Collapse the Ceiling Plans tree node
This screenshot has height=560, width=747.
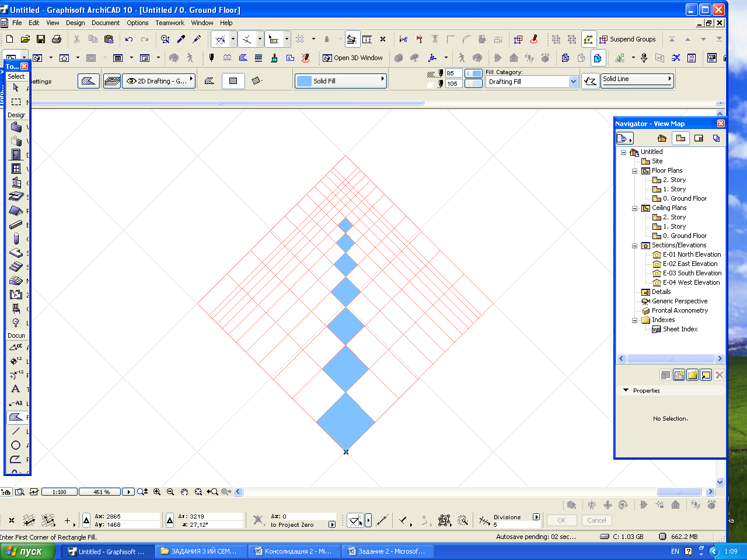click(634, 208)
